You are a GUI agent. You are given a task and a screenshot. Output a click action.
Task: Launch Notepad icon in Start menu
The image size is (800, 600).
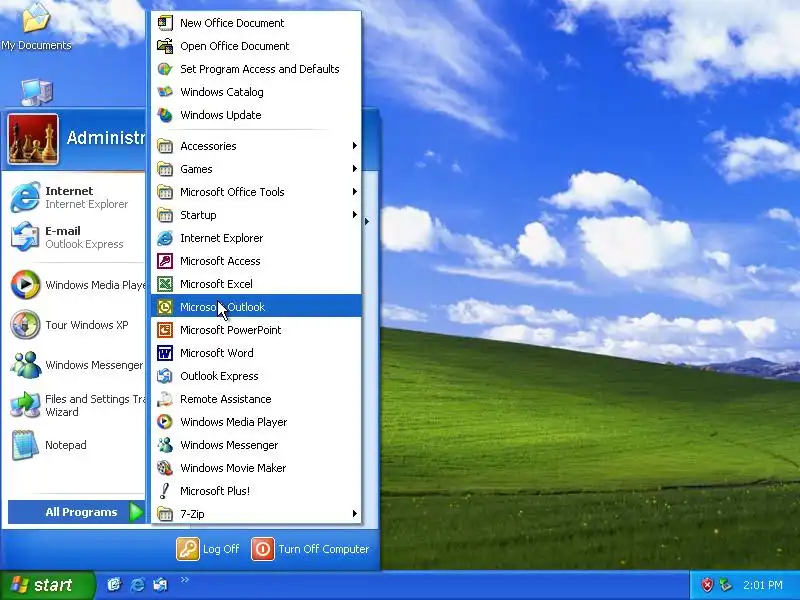pyautogui.click(x=25, y=445)
